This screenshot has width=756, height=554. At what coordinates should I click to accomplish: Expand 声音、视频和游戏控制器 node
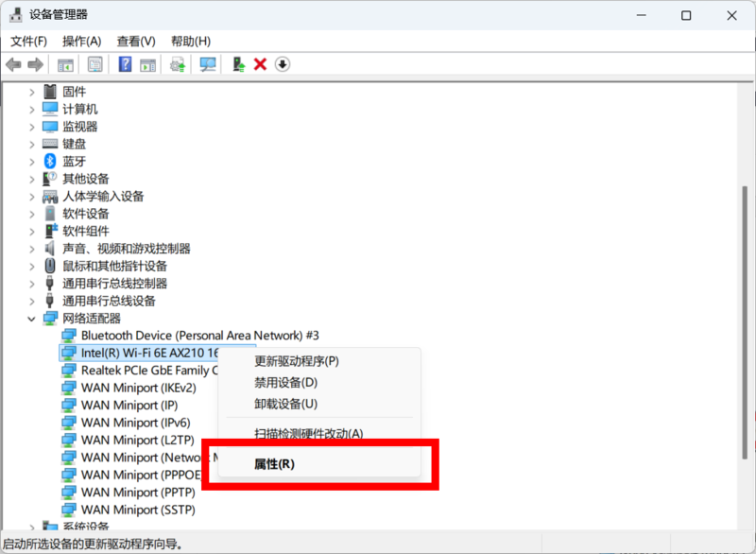[32, 250]
